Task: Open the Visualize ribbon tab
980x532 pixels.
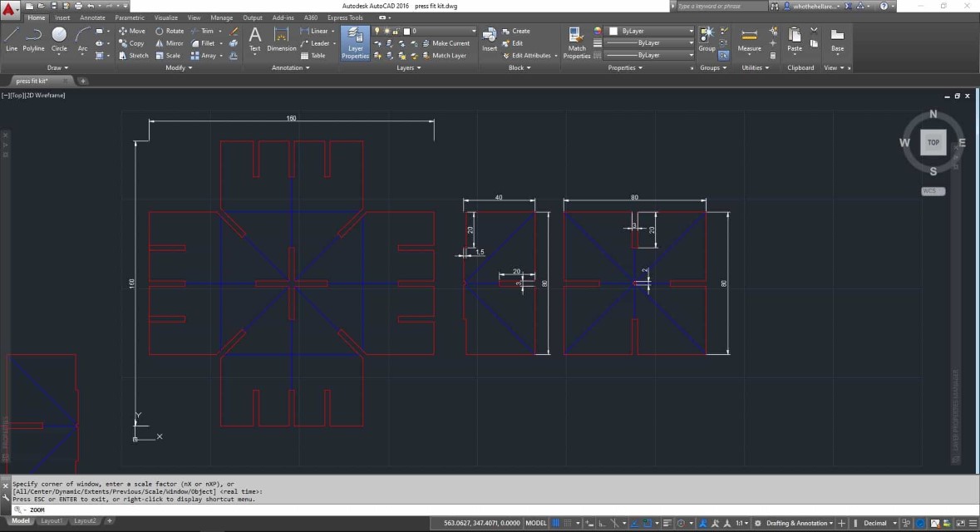Action: 165,17
